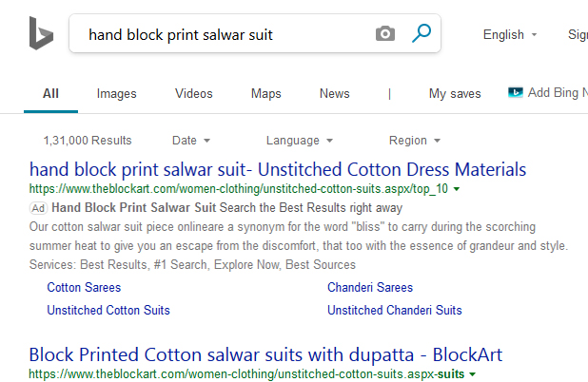
Task: Open visual search camera icon
Action: 385,33
